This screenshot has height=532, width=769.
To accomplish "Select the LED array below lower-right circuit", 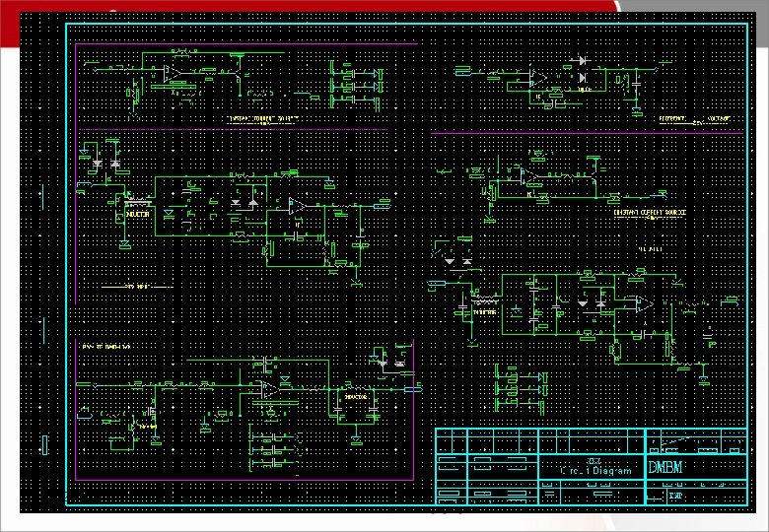I will point(522,390).
